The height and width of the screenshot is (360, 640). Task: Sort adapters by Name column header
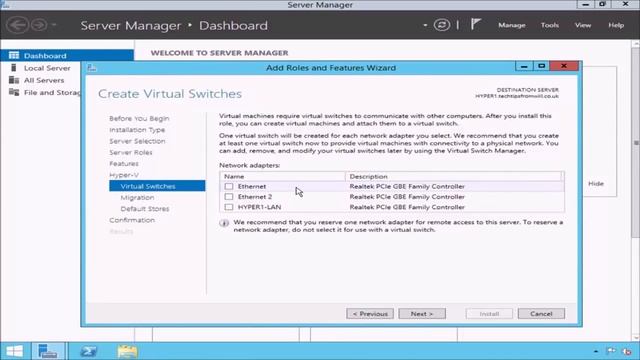[282, 176]
